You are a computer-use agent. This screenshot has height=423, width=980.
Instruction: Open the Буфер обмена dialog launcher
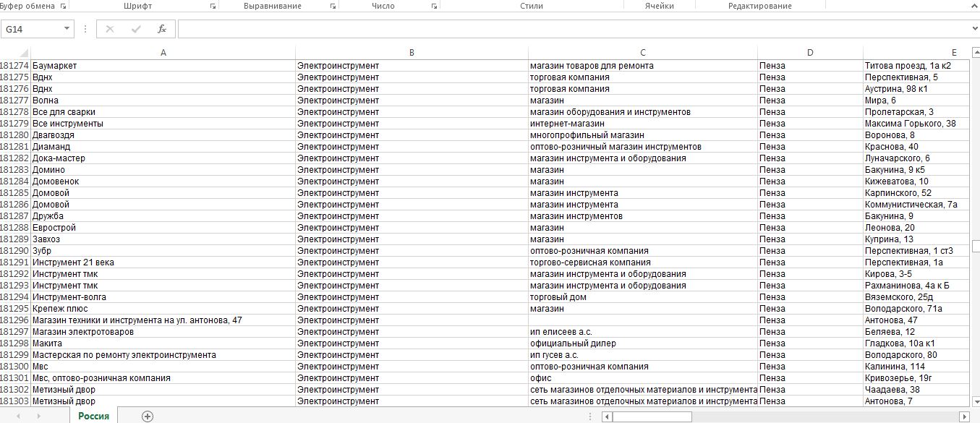coord(64,6)
